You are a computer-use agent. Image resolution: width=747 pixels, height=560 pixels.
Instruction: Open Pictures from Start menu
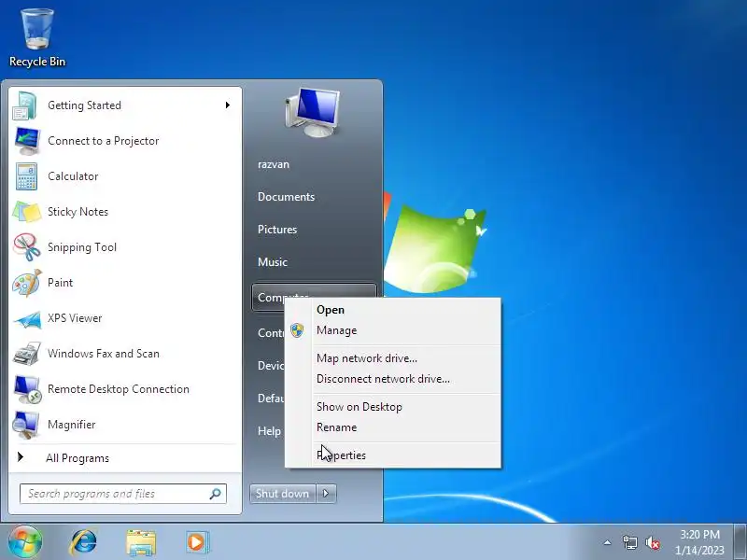click(x=276, y=229)
